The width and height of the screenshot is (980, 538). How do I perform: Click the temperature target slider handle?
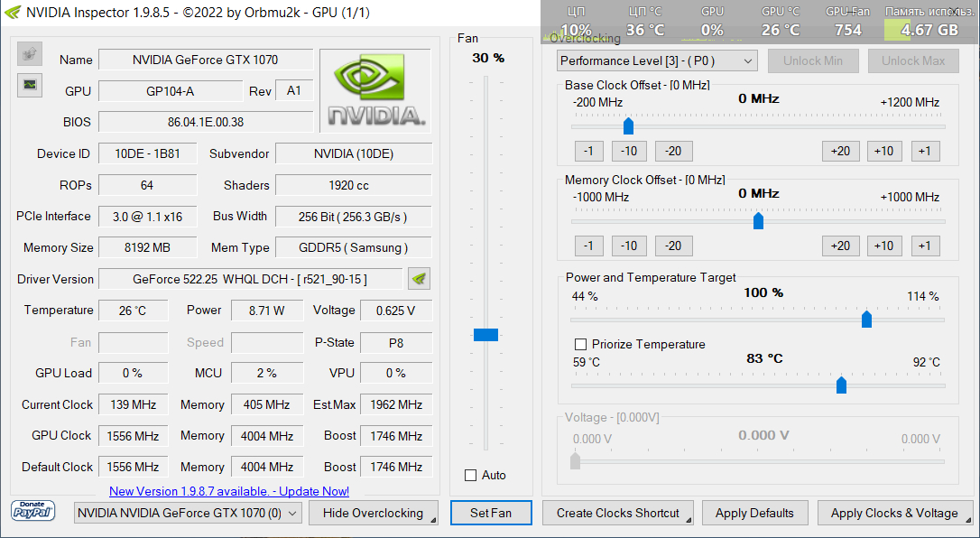point(841,385)
